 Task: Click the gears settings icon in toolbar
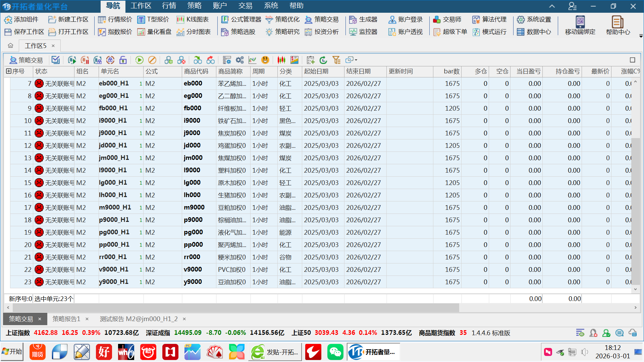(x=239, y=60)
